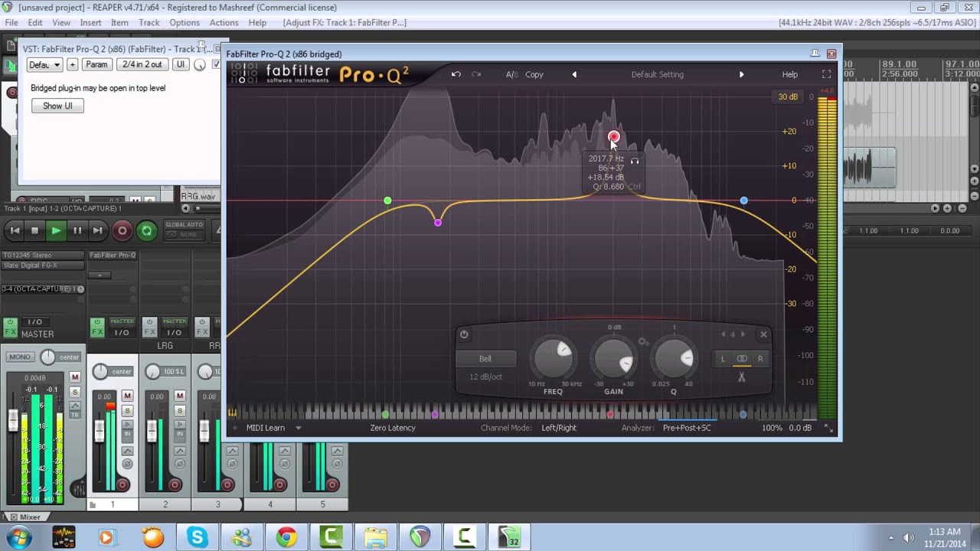Enter Pro-Q 2 full screen mode
Image resolution: width=980 pixels, height=551 pixels.
[826, 74]
